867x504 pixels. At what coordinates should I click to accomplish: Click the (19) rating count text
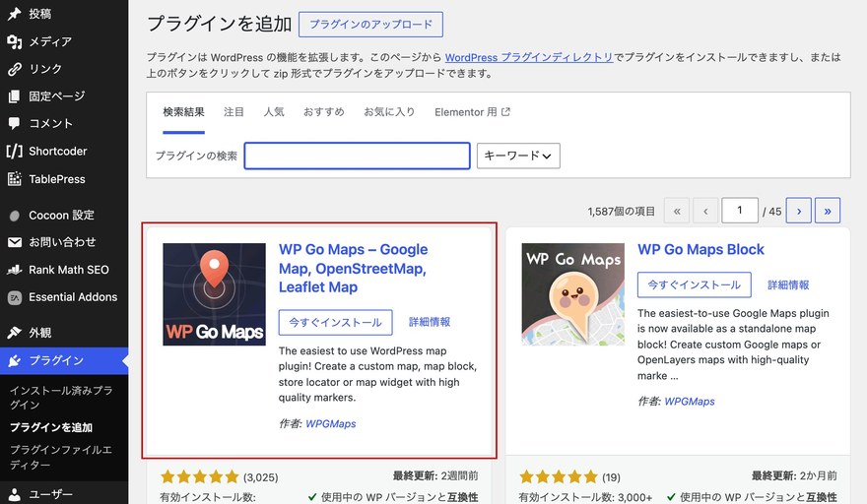611,476
